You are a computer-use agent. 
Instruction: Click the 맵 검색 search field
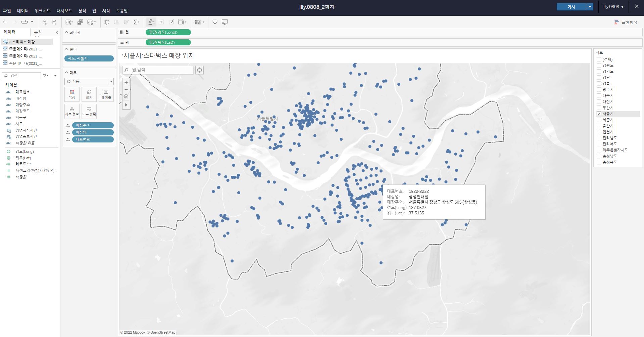tap(158, 70)
